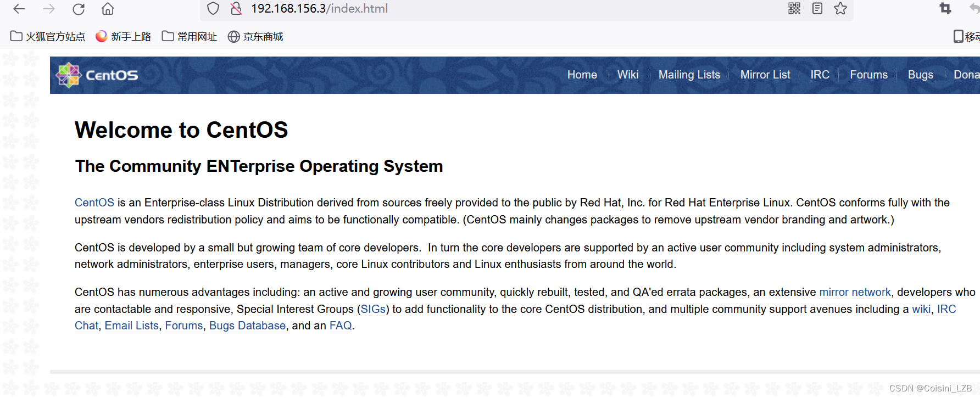Open the Home menu item
This screenshot has width=980, height=398.
click(582, 75)
